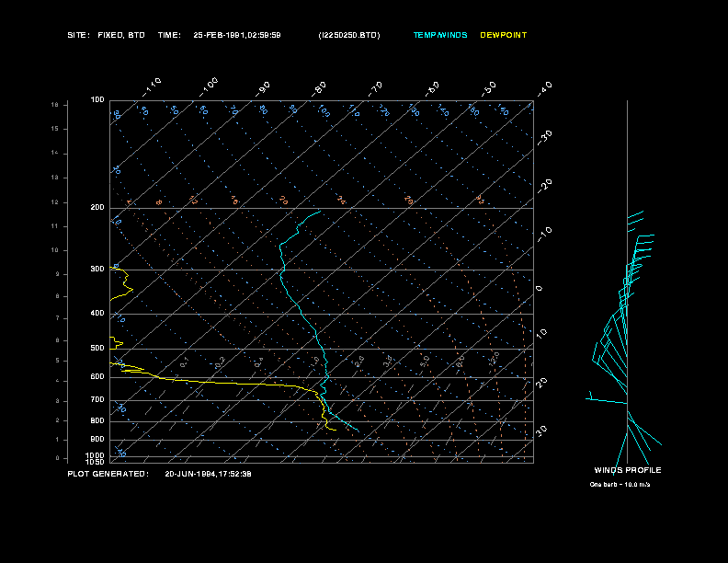The height and width of the screenshot is (563, 728).
Task: Select the generation date "20-JUN-1994,17:52:38"
Action: click(208, 474)
